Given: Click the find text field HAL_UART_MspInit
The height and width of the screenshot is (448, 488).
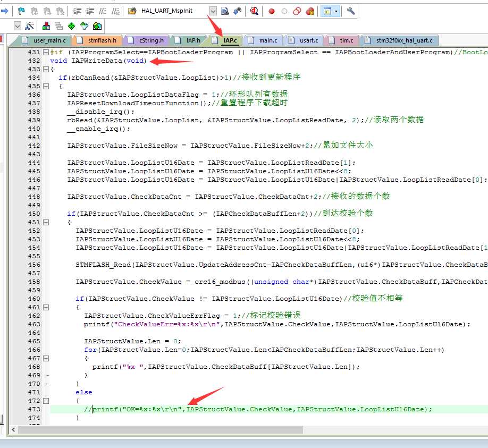Looking at the screenshot, I should (x=174, y=11).
